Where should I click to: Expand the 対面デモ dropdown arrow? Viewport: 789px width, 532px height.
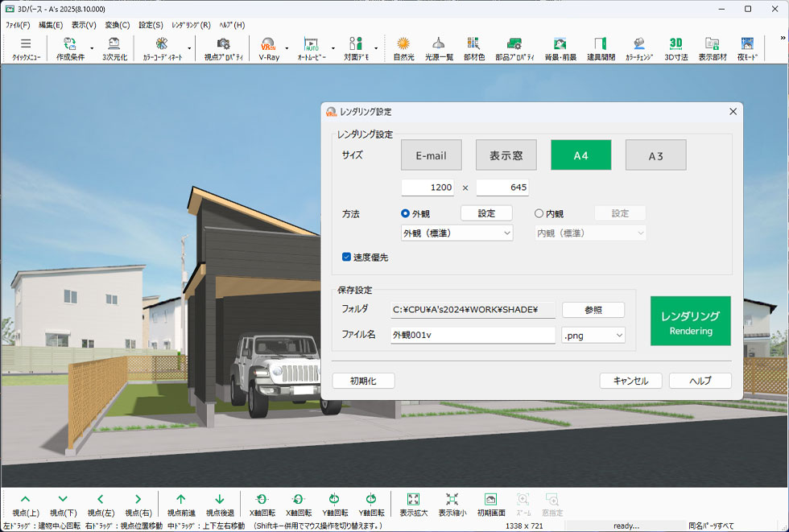point(376,49)
